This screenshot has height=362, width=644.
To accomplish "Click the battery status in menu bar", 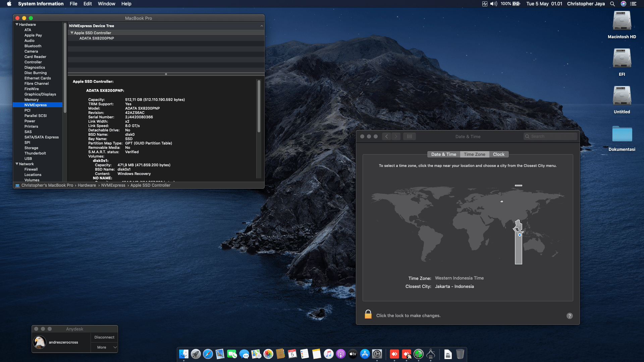I will (x=510, y=4).
